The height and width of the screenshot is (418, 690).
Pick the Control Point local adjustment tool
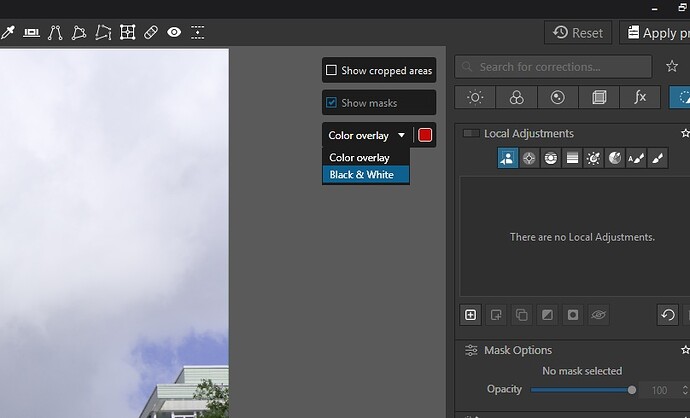(529, 158)
